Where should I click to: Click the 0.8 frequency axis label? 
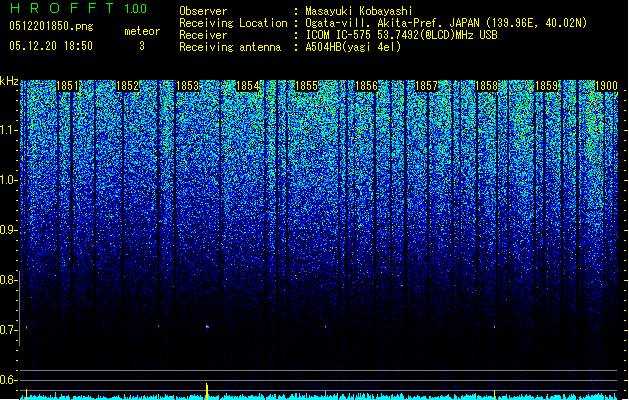pyautogui.click(x=8, y=280)
